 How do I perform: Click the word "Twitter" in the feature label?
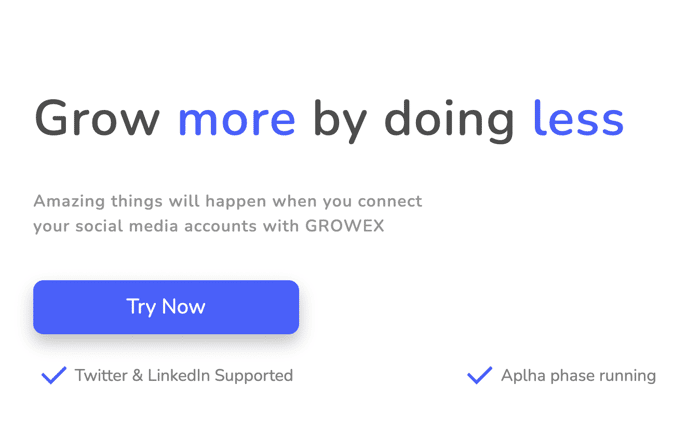coord(101,375)
